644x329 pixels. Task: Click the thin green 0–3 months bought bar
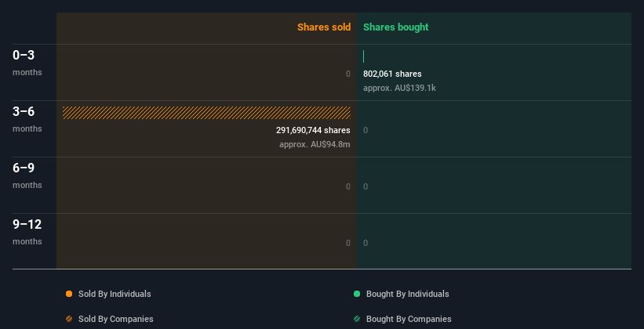[363, 56]
